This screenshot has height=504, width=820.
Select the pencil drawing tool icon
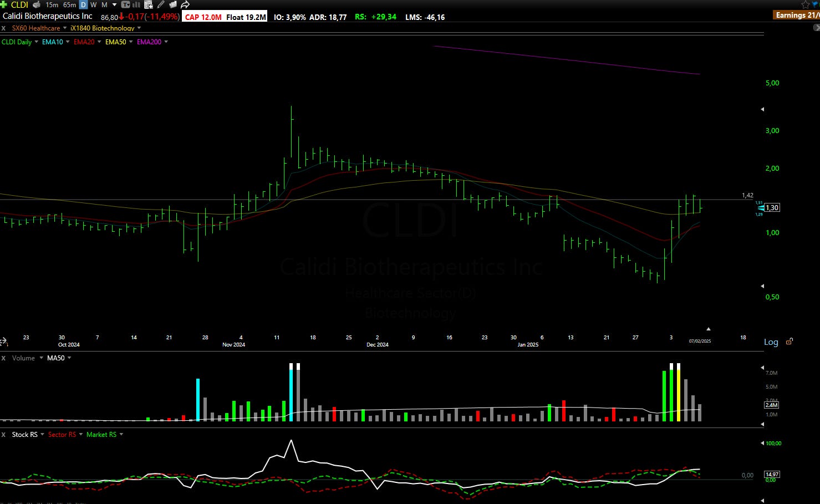pos(161,4)
